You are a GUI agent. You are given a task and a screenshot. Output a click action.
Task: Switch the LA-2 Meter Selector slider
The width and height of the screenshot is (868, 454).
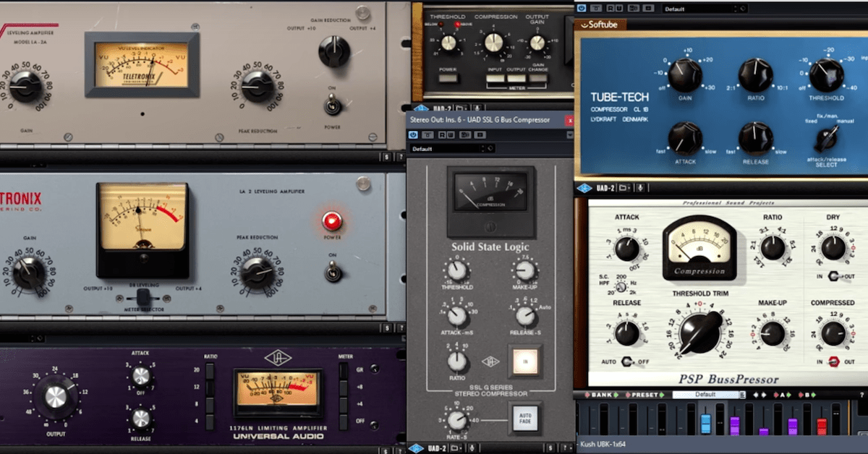pyautogui.click(x=144, y=296)
